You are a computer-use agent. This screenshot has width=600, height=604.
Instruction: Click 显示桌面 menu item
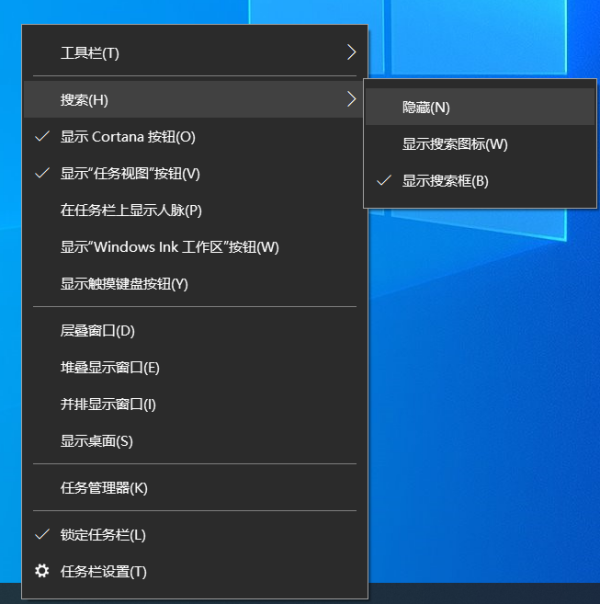click(96, 441)
